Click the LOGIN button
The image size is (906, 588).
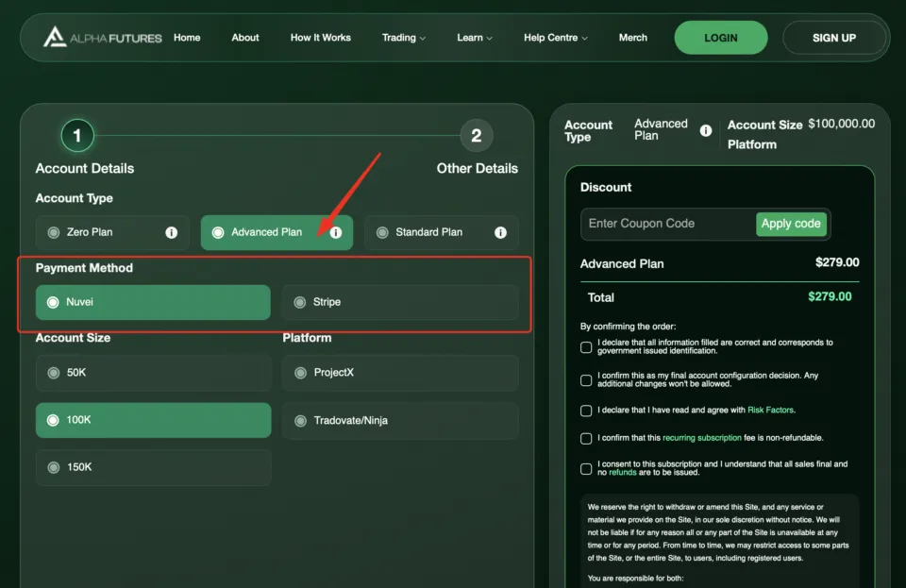(720, 38)
